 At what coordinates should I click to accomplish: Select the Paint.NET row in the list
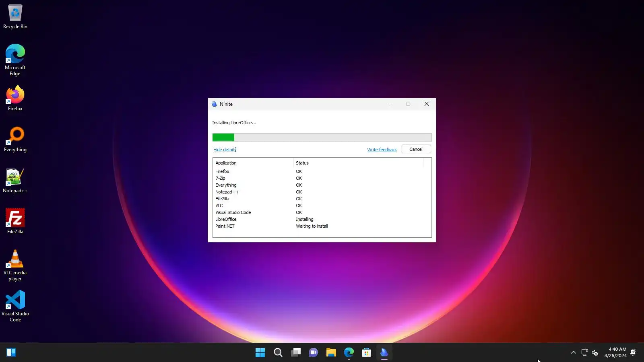point(322,226)
